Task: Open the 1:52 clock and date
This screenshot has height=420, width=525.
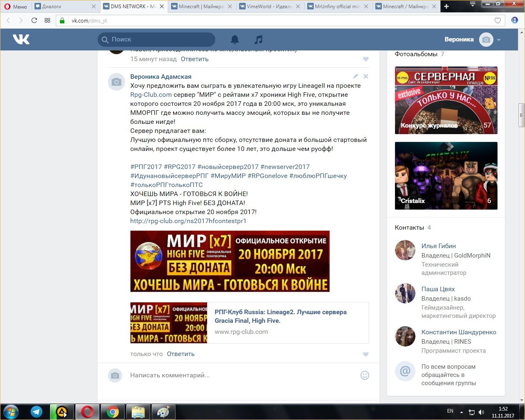Action: click(503, 412)
